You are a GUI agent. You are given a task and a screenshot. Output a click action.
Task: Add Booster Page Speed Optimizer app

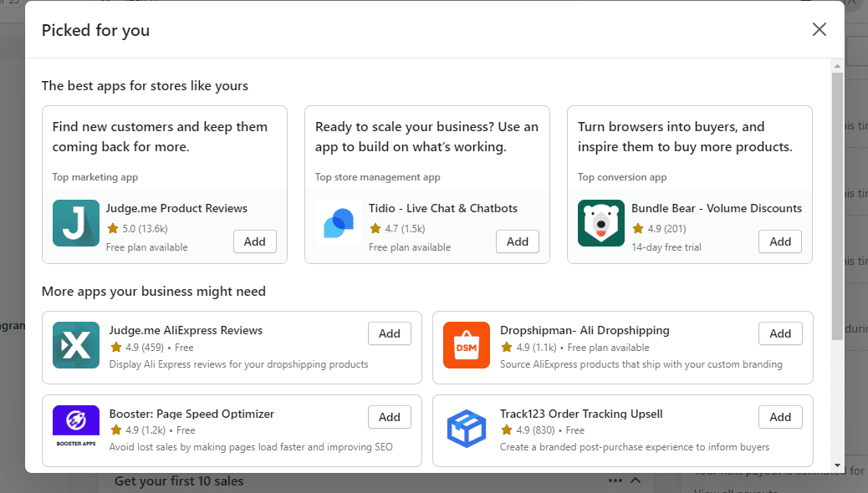pos(390,417)
